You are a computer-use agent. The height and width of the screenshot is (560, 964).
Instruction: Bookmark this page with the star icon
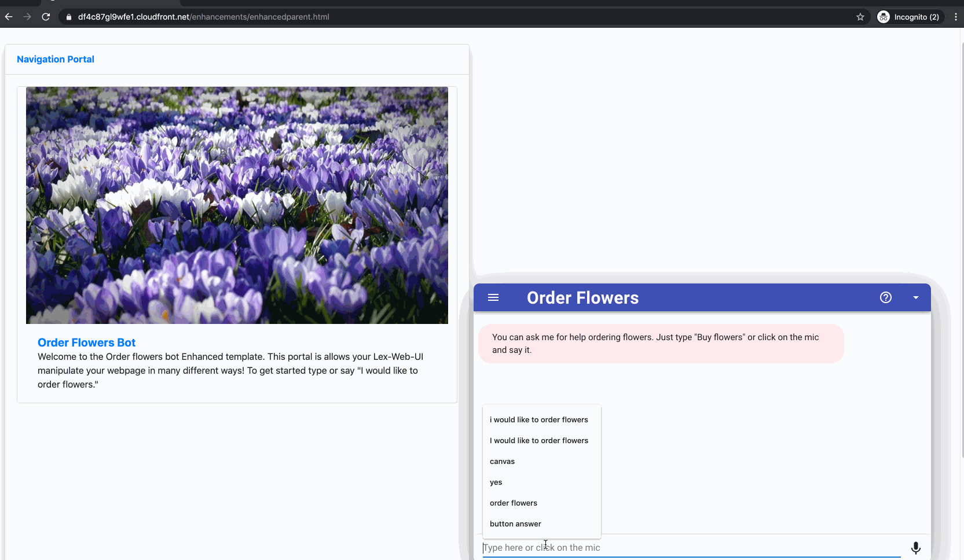860,17
